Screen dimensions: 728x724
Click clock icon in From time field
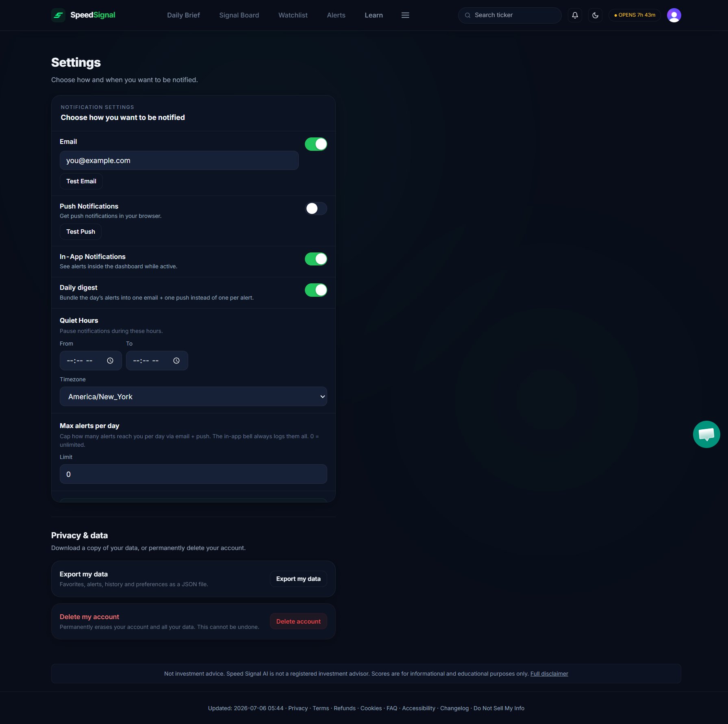(x=110, y=361)
